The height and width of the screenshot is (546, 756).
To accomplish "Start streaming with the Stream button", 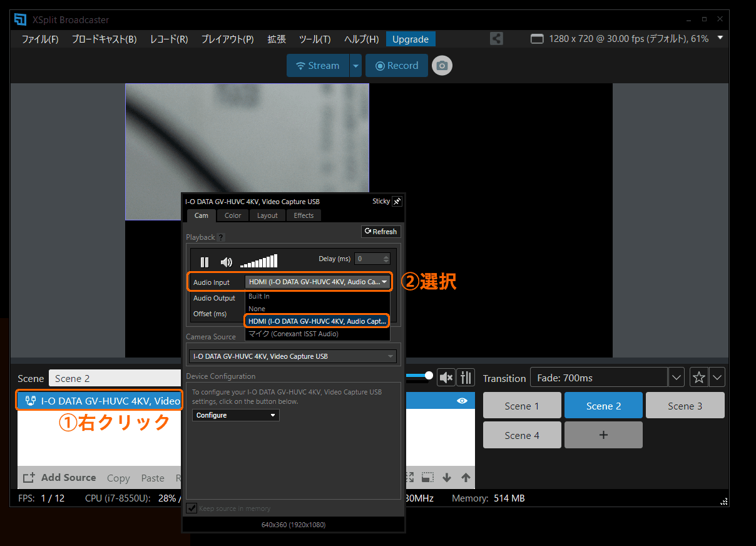I will [x=317, y=66].
